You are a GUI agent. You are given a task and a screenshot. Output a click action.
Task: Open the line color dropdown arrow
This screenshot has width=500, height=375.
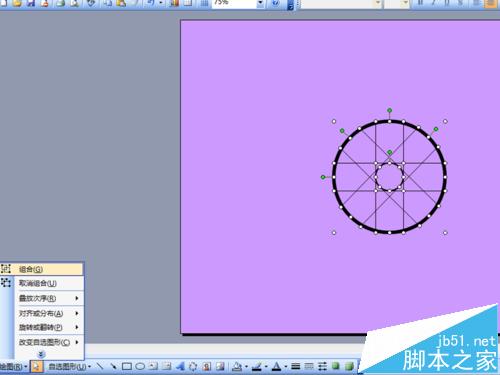tap(266, 367)
